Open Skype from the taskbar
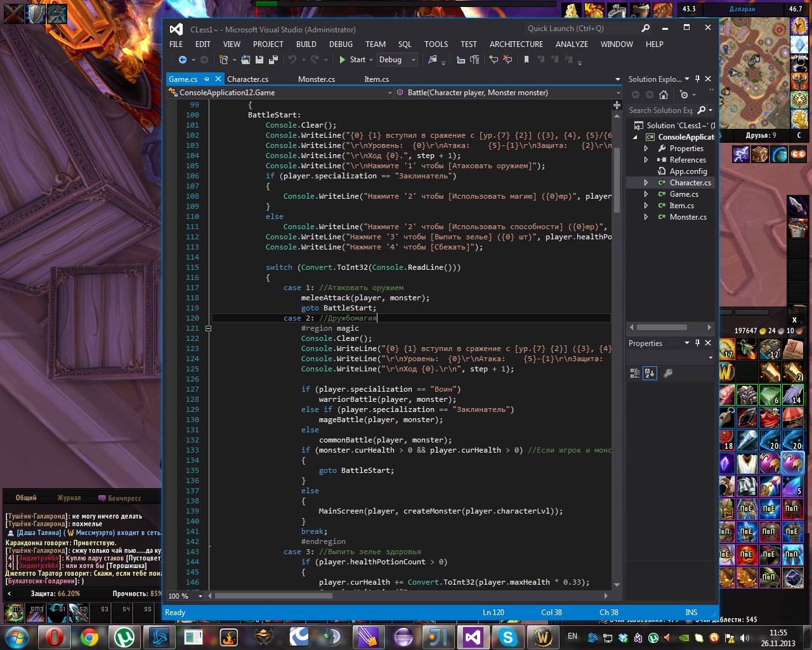 [507, 637]
